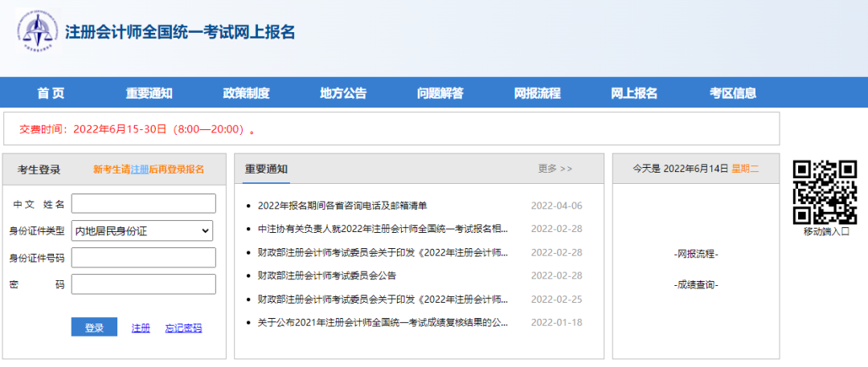Click the 忘记密码 link
Image resolution: width=868 pixels, height=367 pixels.
click(183, 328)
